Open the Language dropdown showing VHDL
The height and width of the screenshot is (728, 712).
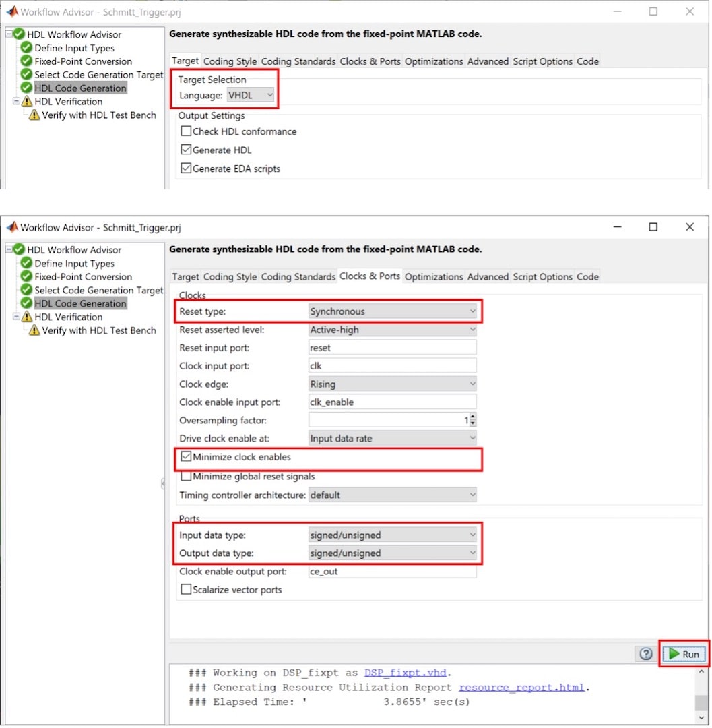point(251,96)
